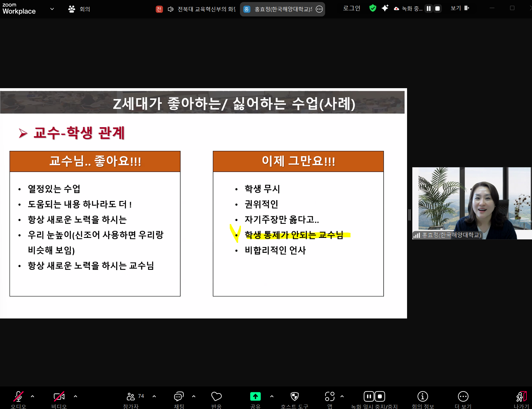Click the 로그인 login button
The image size is (532, 409).
click(351, 8)
